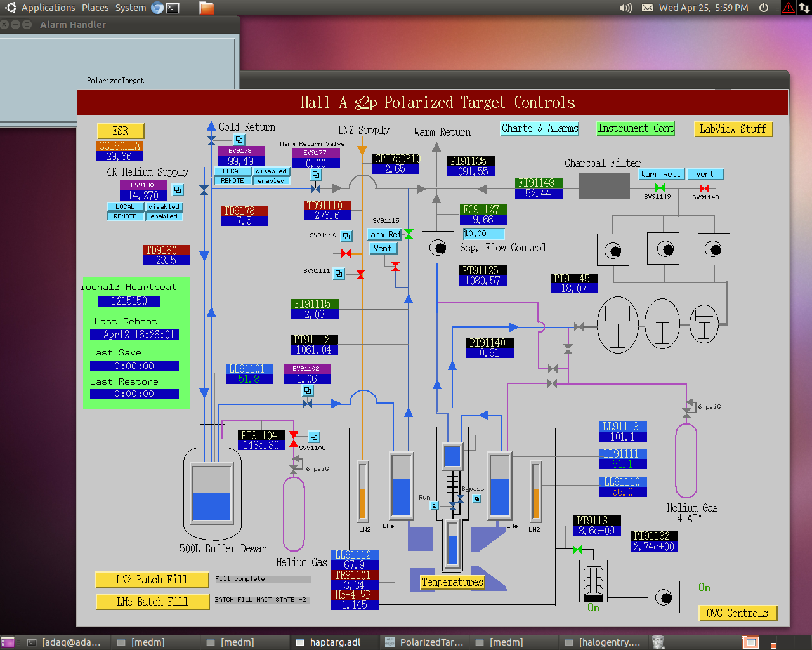Open related display icon beside EV9180

[x=178, y=190]
